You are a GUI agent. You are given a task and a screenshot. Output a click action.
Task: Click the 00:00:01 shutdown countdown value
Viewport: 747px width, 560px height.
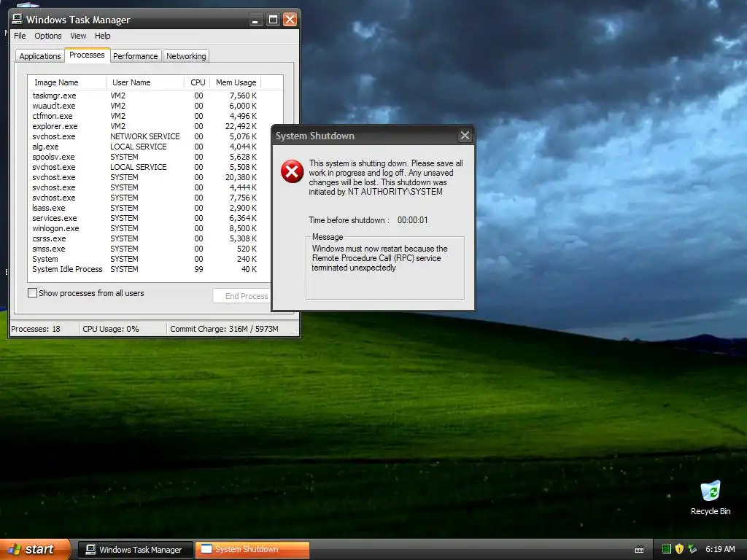413,220
